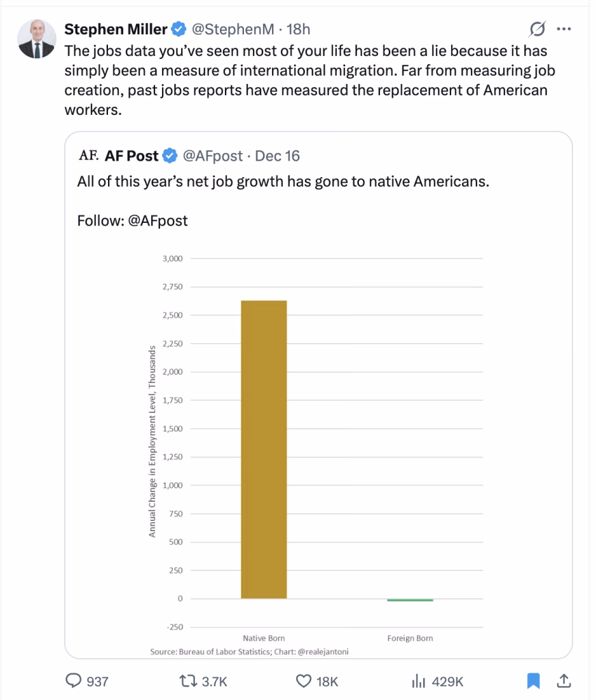Click Stephen Miller's blue verified badge
The image size is (596, 700).
(x=179, y=29)
